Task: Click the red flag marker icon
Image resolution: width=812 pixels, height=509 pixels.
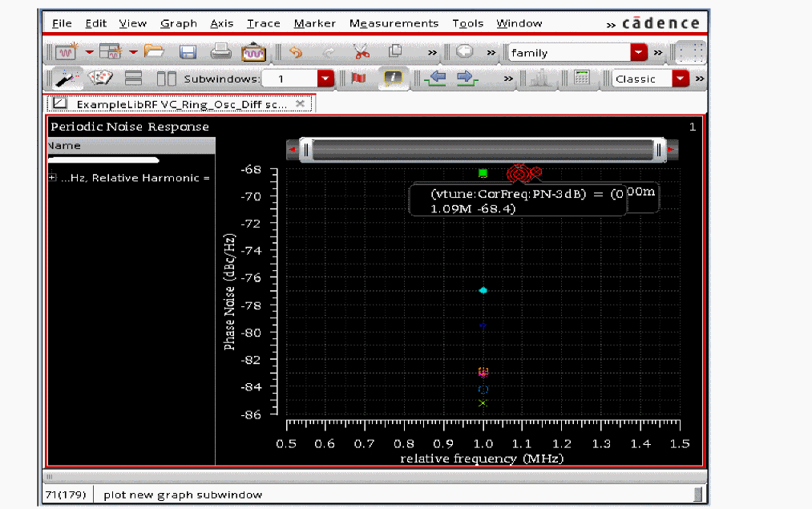Action: pyautogui.click(x=358, y=79)
